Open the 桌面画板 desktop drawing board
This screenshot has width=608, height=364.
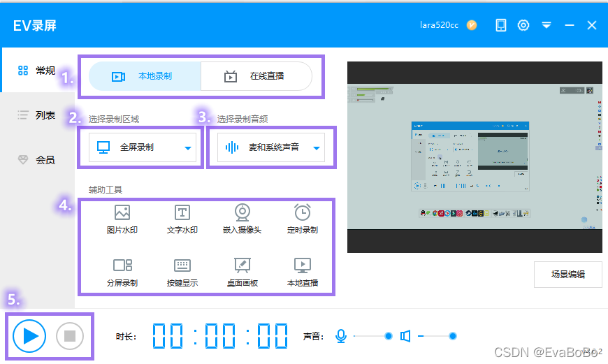click(243, 272)
